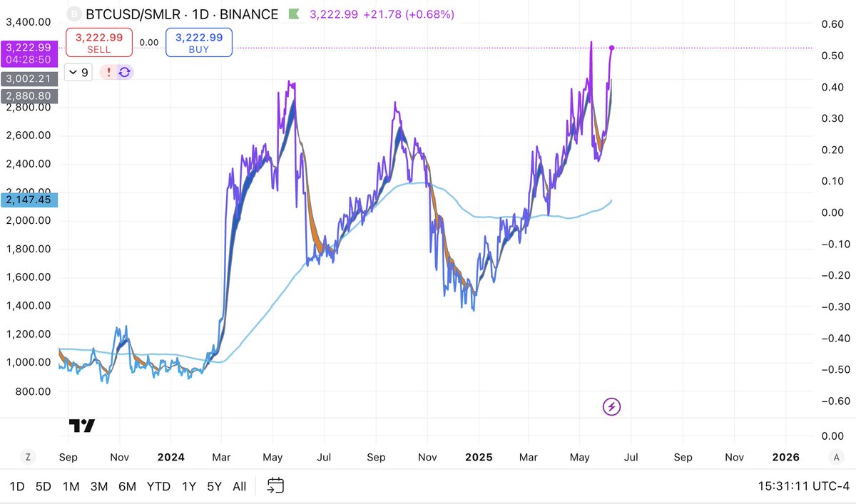This screenshot has width=856, height=504.
Task: Select the 1M time range
Action: pos(71,486)
